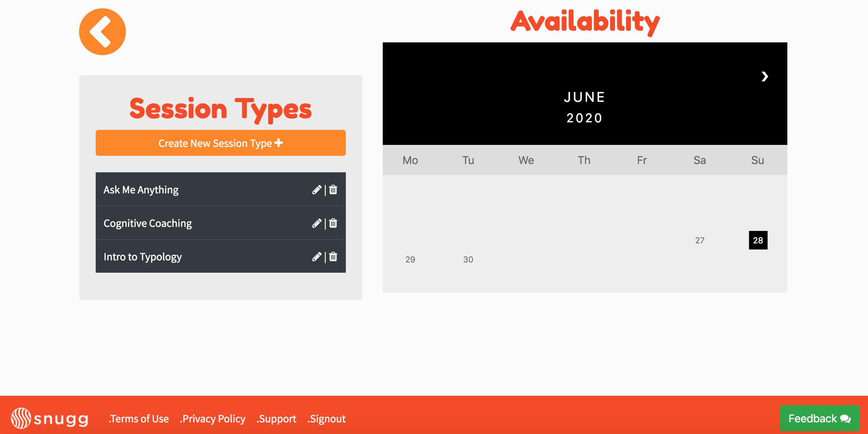The width and height of the screenshot is (868, 434).
Task: Open the Support footer link
Action: tap(276, 419)
